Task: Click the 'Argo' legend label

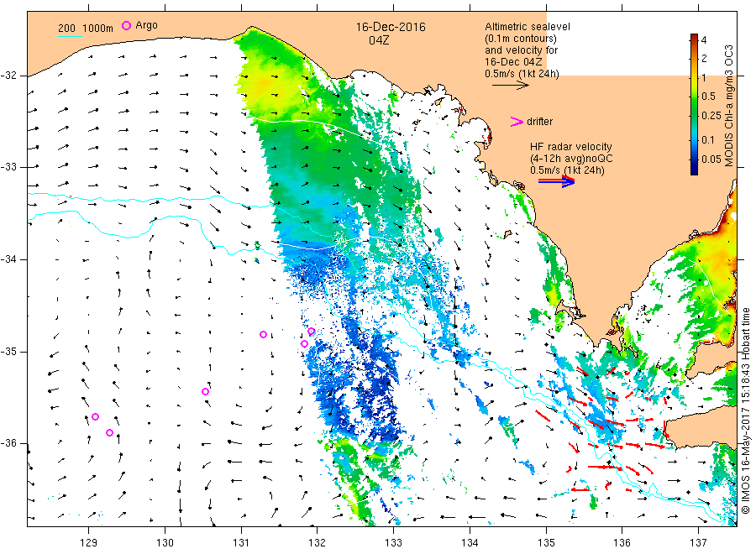Action: point(146,25)
